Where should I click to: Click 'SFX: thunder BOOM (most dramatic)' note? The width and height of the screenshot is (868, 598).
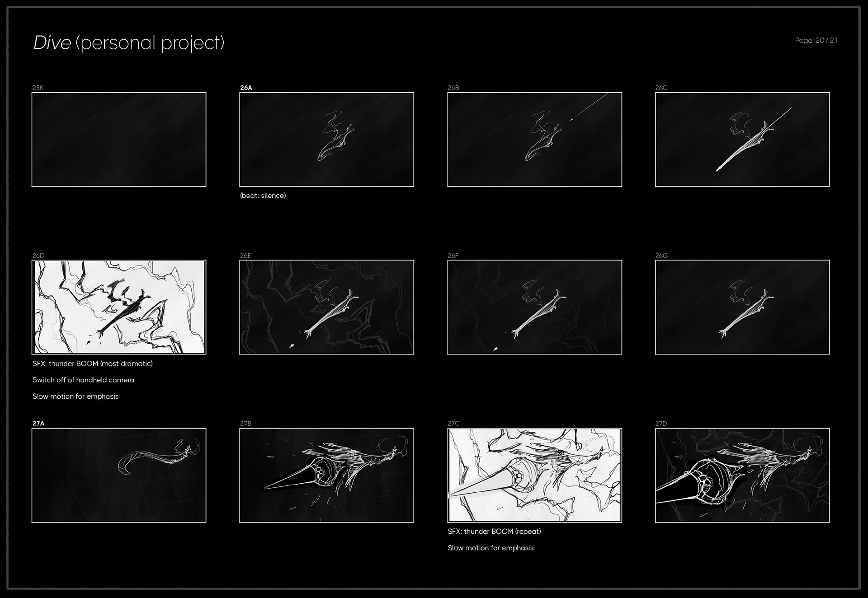click(93, 363)
